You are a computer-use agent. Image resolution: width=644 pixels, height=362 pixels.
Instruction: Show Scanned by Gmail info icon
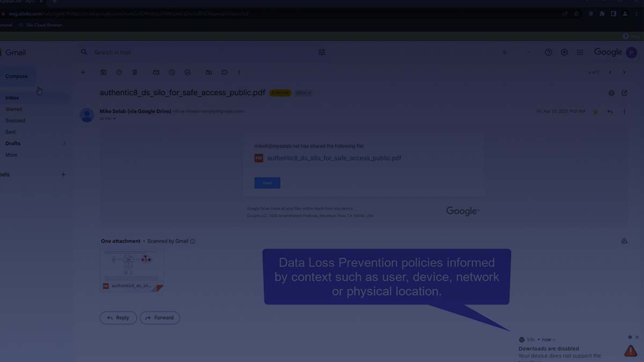point(193,241)
